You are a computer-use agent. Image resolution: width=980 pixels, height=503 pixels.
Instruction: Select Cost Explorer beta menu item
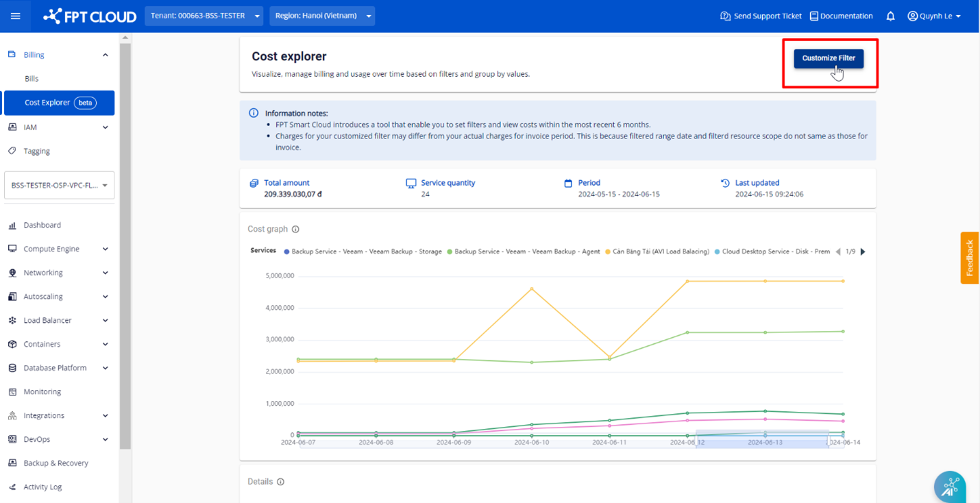(x=59, y=103)
